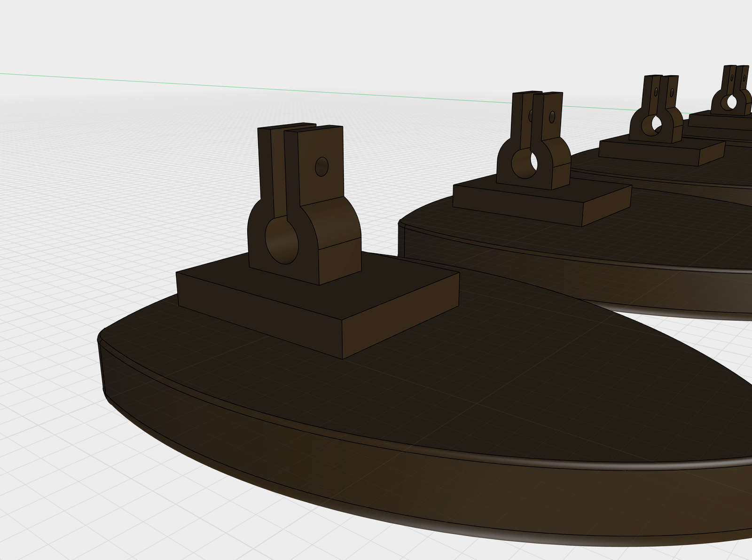Pick the left front side of nearest rectangular block

[258, 315]
